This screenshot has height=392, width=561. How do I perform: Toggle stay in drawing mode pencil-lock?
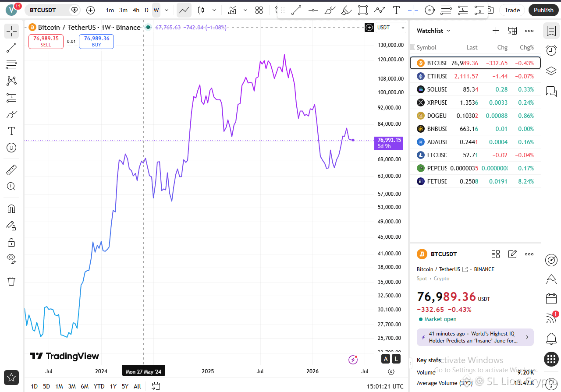(x=11, y=226)
